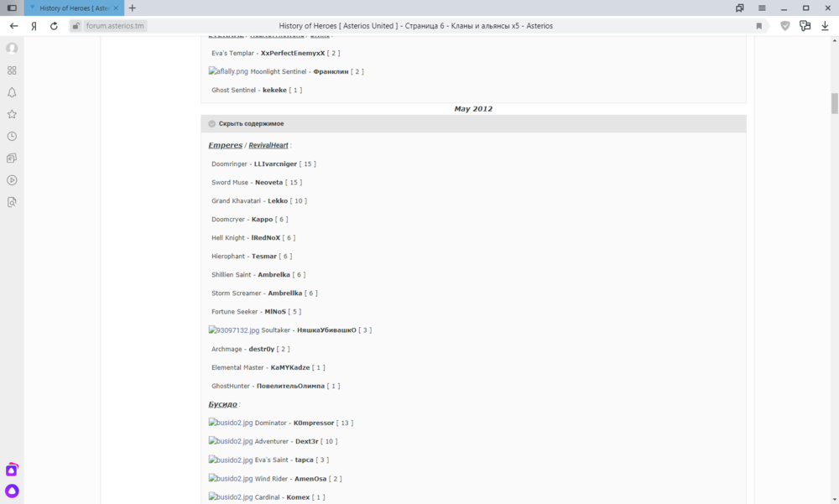839x504 pixels.
Task: Click the 93097132.jpg image by Soultaker
Action: pos(234,330)
